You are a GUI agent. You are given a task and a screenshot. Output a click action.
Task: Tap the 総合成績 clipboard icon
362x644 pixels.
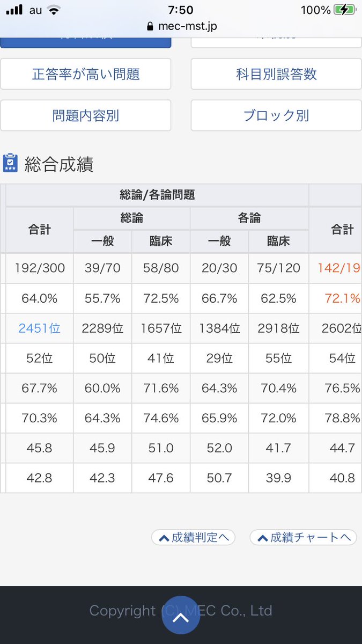[10, 163]
